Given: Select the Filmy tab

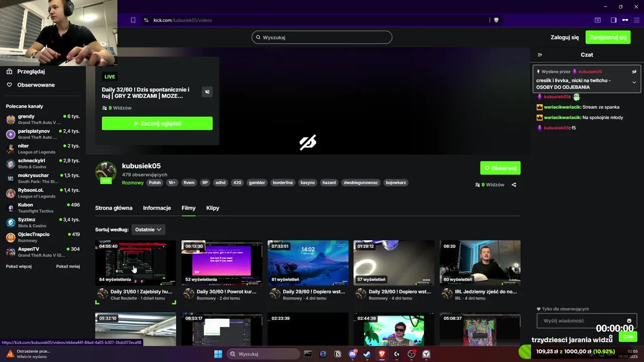Looking at the screenshot, I should pyautogui.click(x=189, y=208).
